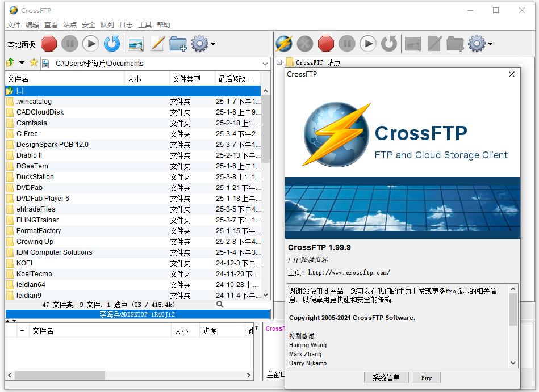
Task: Open the 站点 menu
Action: [x=69, y=24]
